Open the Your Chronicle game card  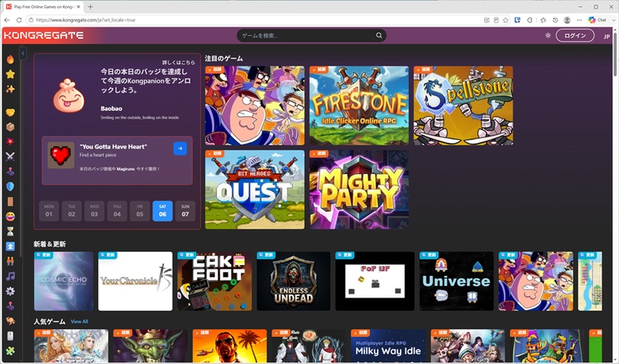pyautogui.click(x=135, y=281)
